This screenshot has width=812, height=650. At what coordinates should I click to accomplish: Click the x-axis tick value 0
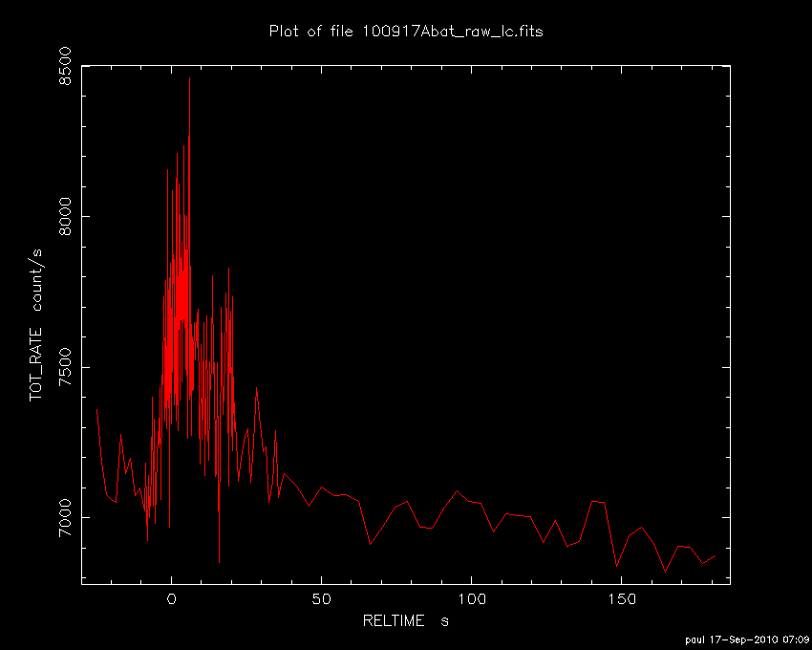[171, 599]
